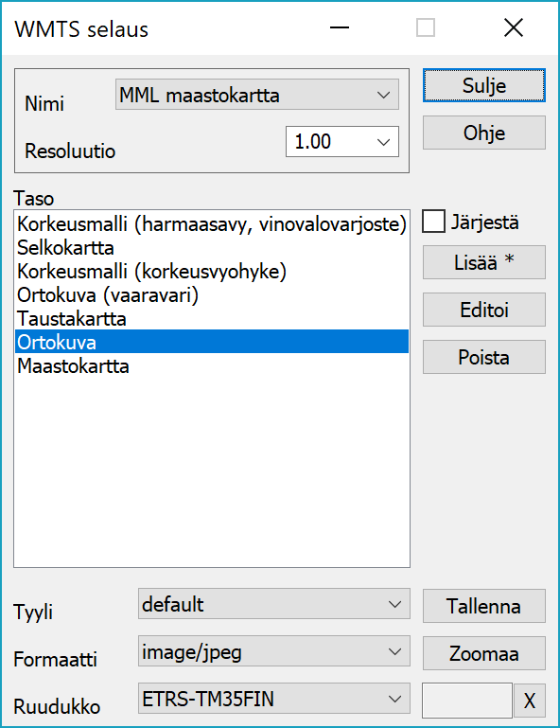The image size is (560, 728).
Task: Click the empty field beside Ruudukko
Action: [x=466, y=701]
